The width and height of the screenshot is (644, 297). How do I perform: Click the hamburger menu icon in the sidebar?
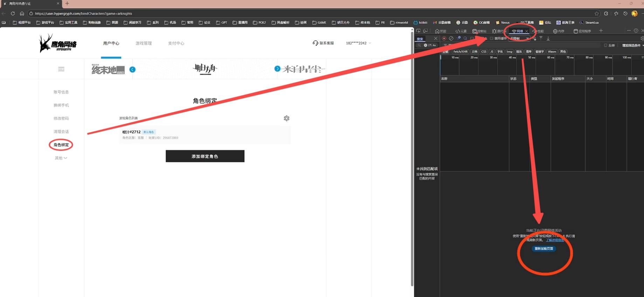point(61,69)
